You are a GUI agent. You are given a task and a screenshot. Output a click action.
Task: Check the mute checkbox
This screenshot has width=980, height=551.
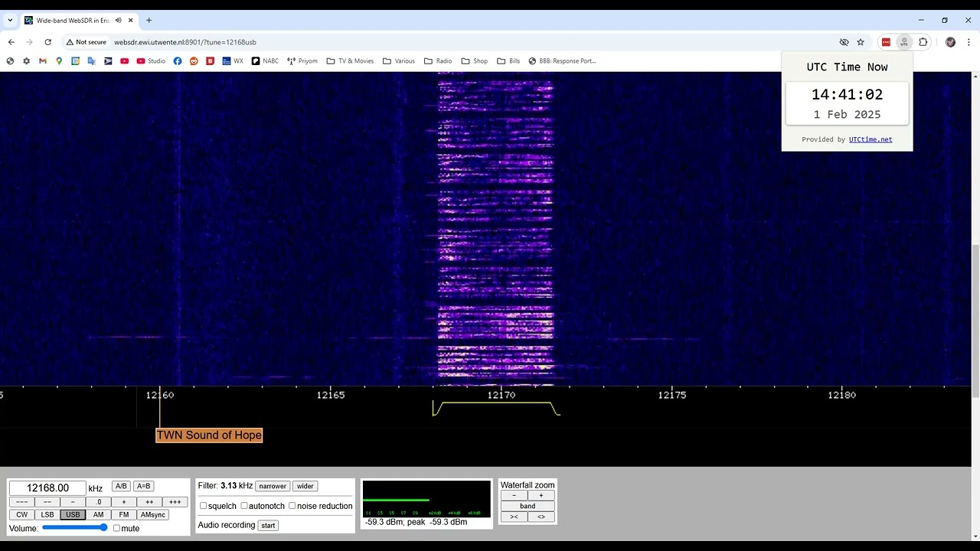click(116, 528)
